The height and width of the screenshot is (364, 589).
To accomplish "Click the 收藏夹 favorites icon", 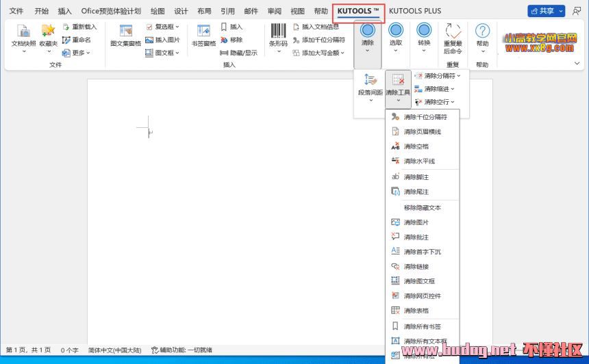I will coord(48,31).
